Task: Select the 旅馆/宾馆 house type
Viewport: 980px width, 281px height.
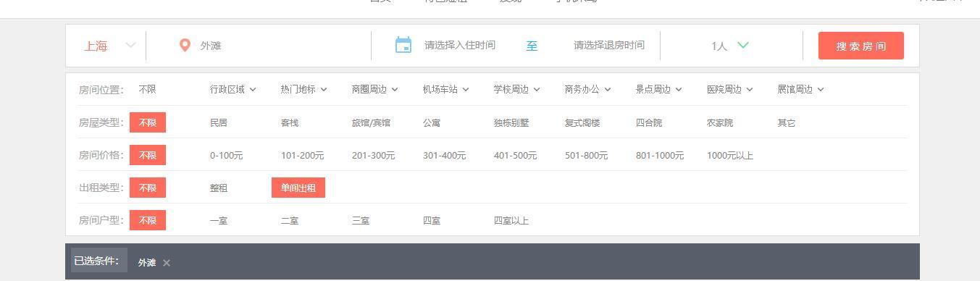Action: click(x=371, y=123)
